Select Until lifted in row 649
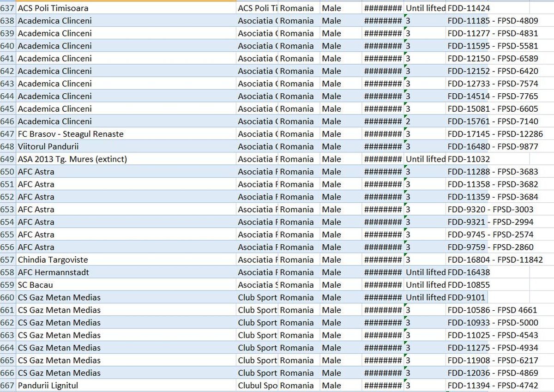554x392 pixels. tap(425, 159)
